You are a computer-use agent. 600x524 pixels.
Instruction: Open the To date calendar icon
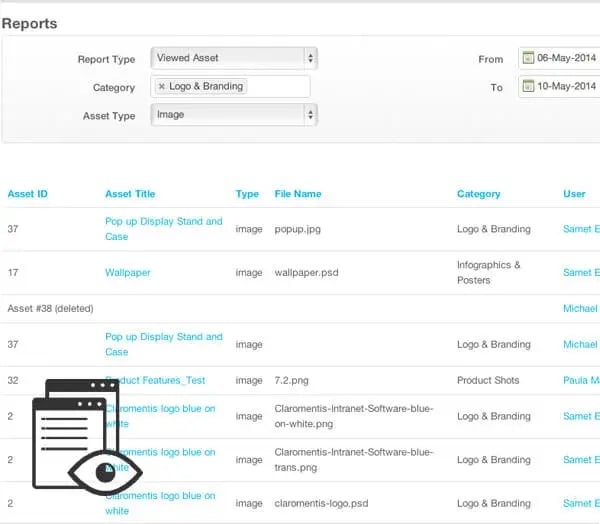(528, 86)
